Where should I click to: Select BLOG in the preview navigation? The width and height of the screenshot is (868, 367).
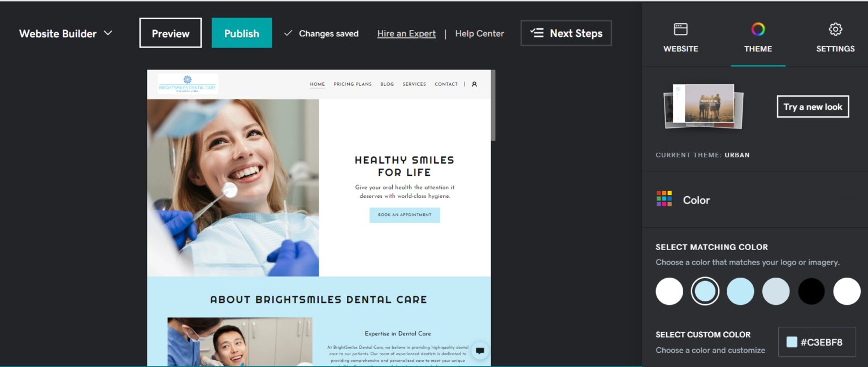[387, 84]
